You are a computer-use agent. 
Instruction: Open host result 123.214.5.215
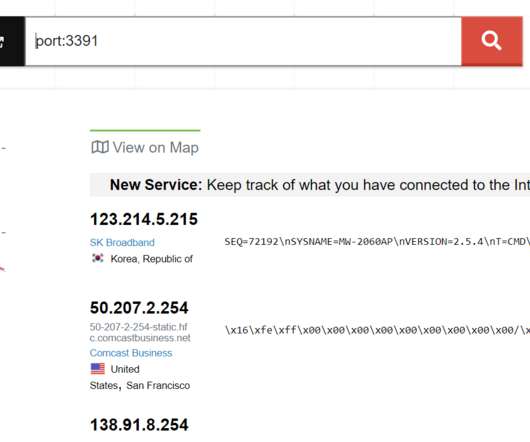pyautogui.click(x=144, y=219)
